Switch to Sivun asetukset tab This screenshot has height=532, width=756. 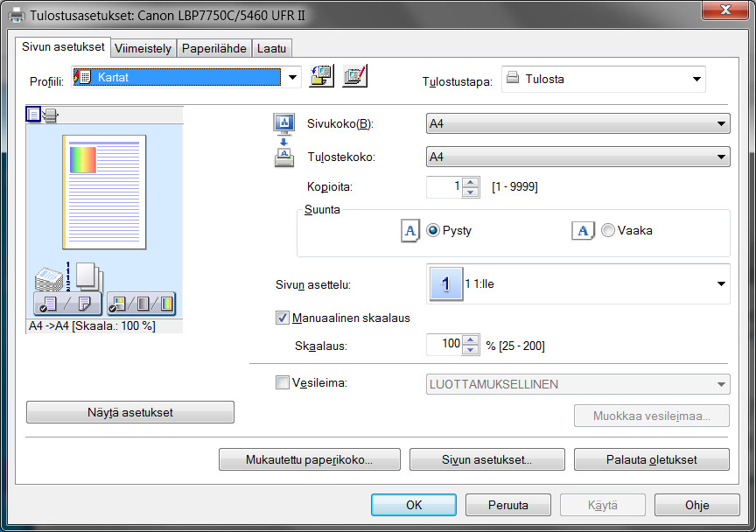pyautogui.click(x=63, y=46)
